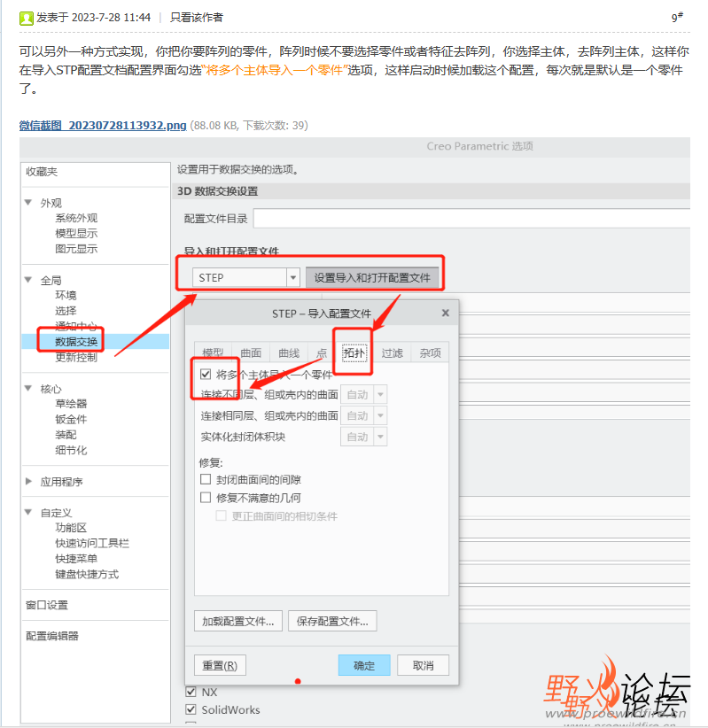Uncheck the SolidWorks checkbox
The width and height of the screenshot is (708, 728).
[x=191, y=709]
